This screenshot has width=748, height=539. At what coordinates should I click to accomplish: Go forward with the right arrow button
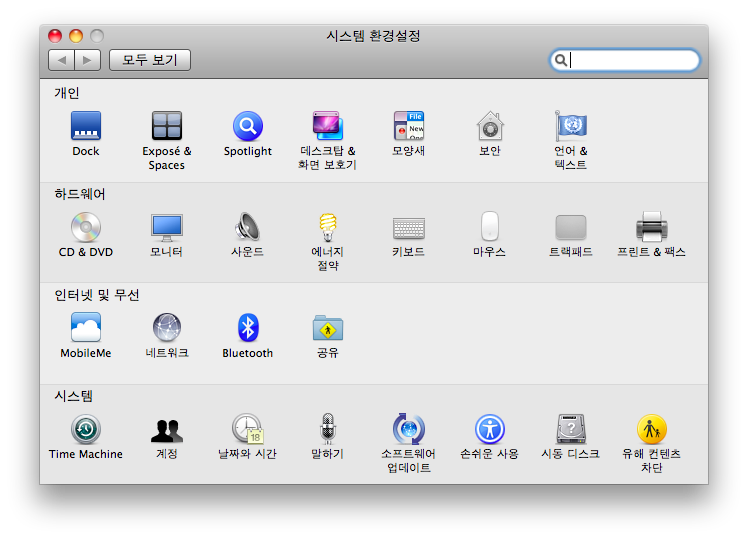88,60
